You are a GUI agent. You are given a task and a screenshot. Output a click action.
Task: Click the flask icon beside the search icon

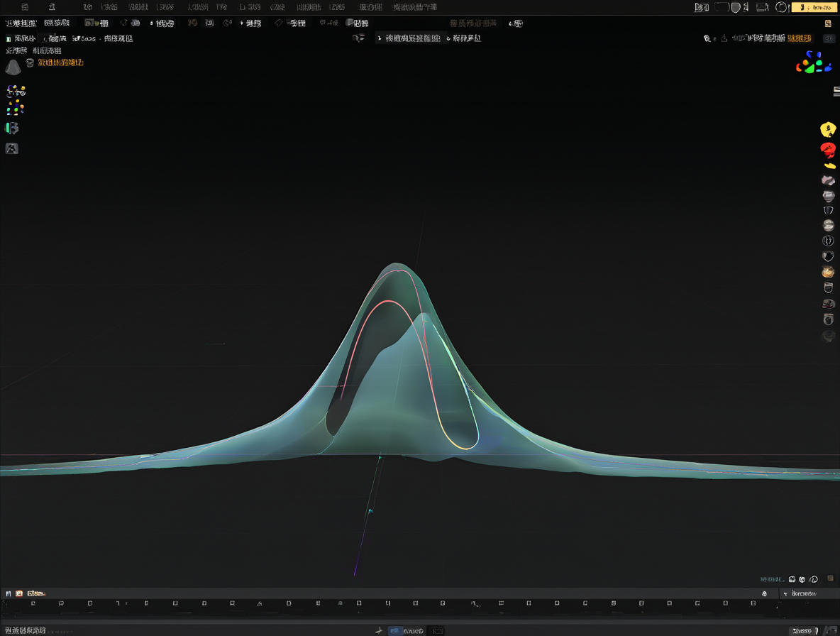[x=724, y=38]
